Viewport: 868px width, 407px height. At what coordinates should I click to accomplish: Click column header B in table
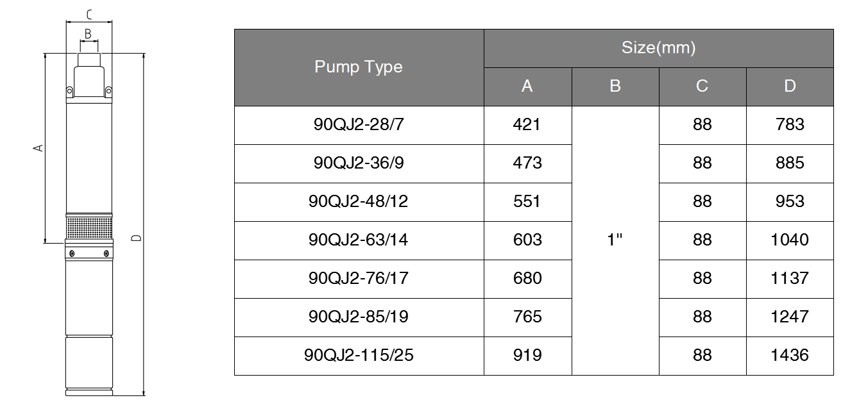tap(615, 87)
